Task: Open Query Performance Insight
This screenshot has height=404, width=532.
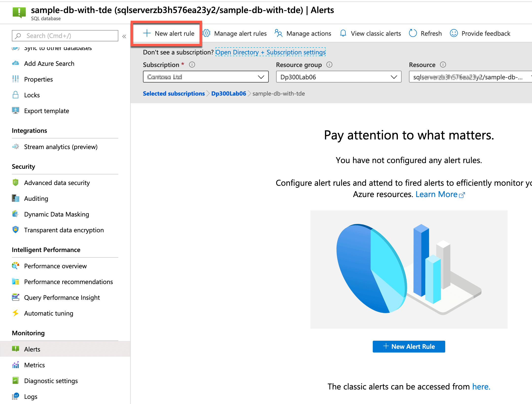Action: point(62,297)
